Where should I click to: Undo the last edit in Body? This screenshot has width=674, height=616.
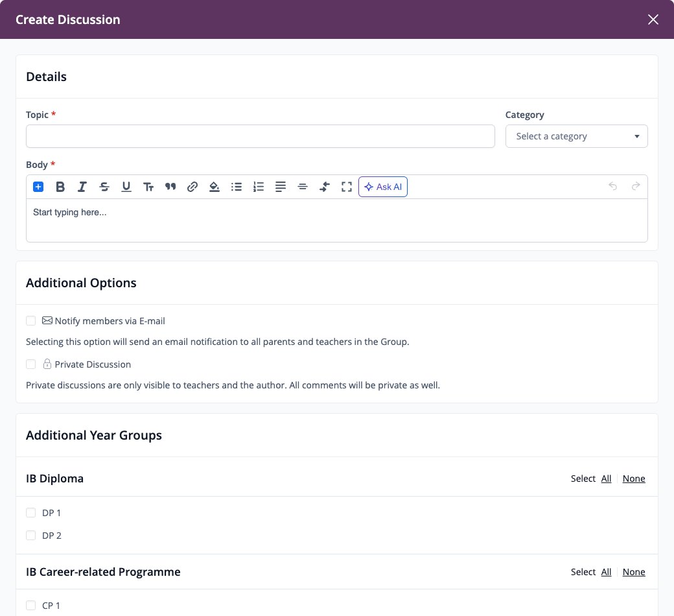613,186
